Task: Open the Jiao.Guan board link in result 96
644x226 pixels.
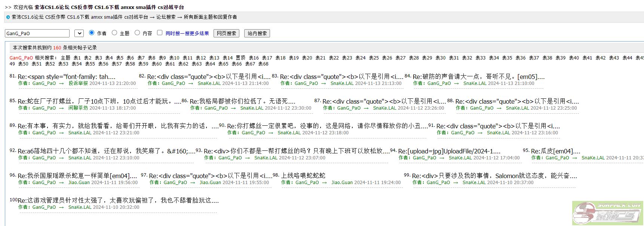Action: click(79, 183)
